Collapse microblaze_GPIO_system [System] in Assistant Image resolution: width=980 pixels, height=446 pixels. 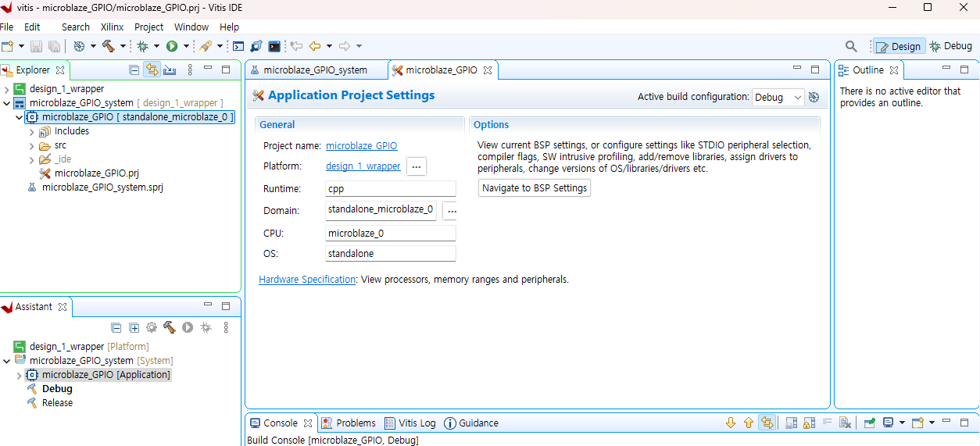point(7,361)
